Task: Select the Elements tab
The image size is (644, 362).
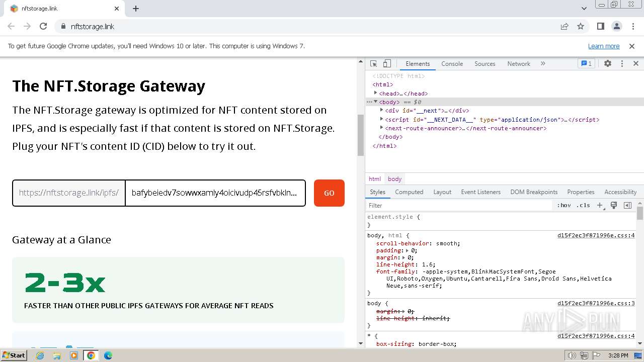Action: 418,64
